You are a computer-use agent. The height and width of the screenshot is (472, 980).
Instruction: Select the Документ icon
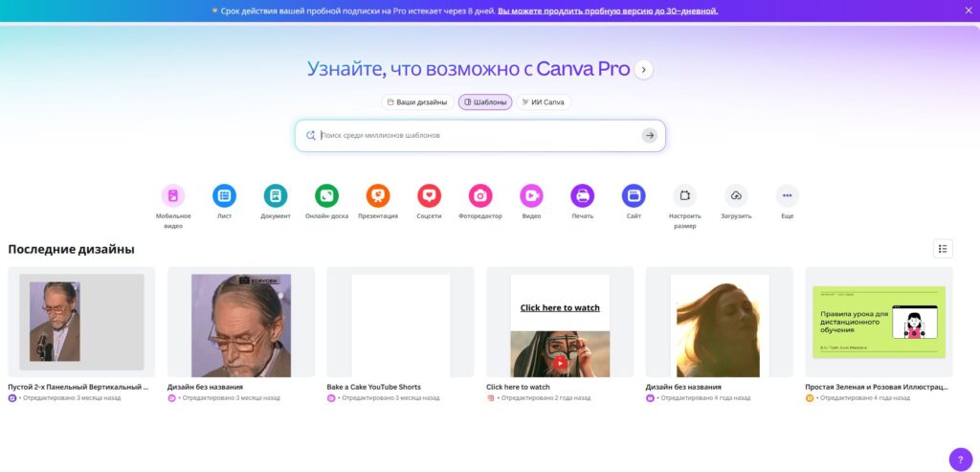pos(276,195)
